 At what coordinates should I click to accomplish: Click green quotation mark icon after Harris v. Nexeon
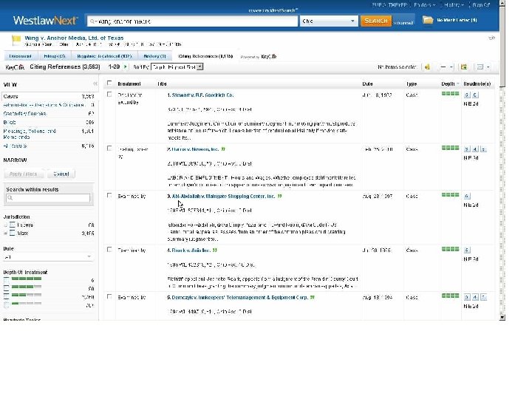click(223, 149)
